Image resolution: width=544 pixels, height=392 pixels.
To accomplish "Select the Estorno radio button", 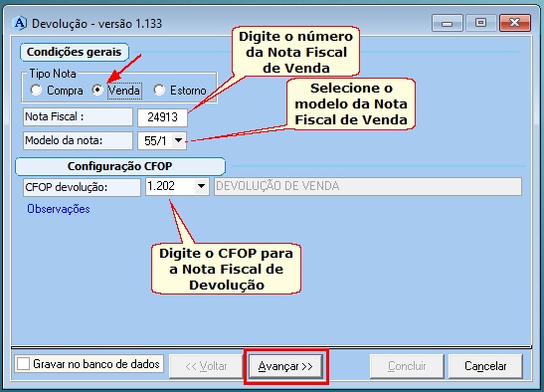I will [159, 91].
